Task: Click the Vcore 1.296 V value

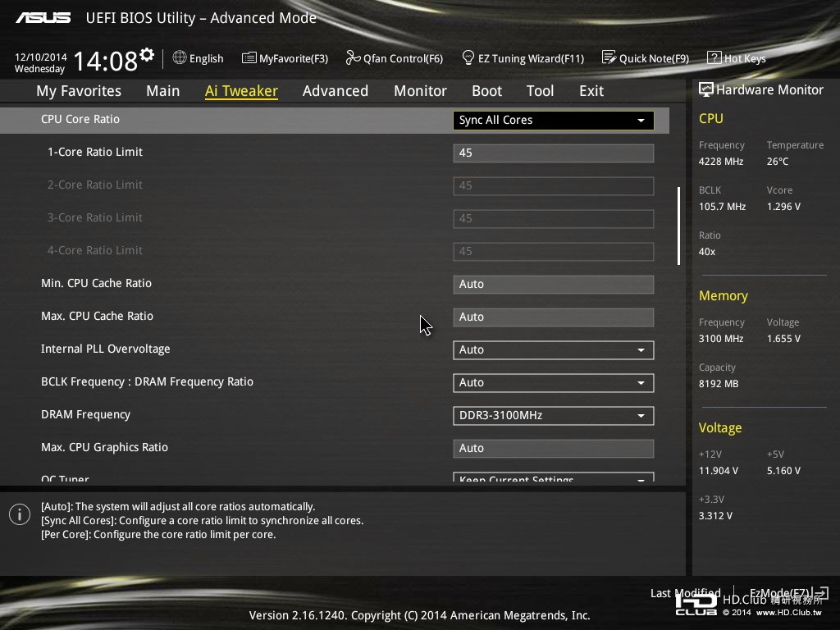Action: 783,207
